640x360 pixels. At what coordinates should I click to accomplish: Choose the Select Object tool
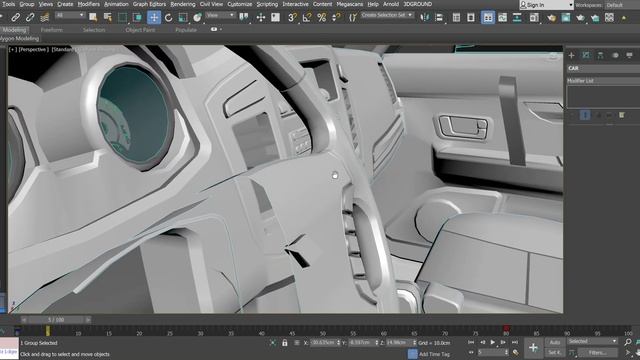coord(93,18)
